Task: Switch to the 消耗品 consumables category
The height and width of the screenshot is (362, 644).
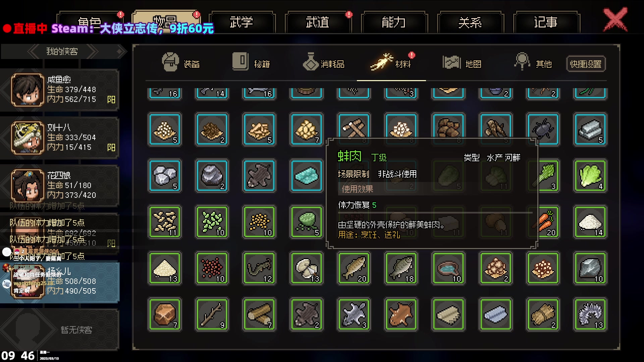Action: 323,63
